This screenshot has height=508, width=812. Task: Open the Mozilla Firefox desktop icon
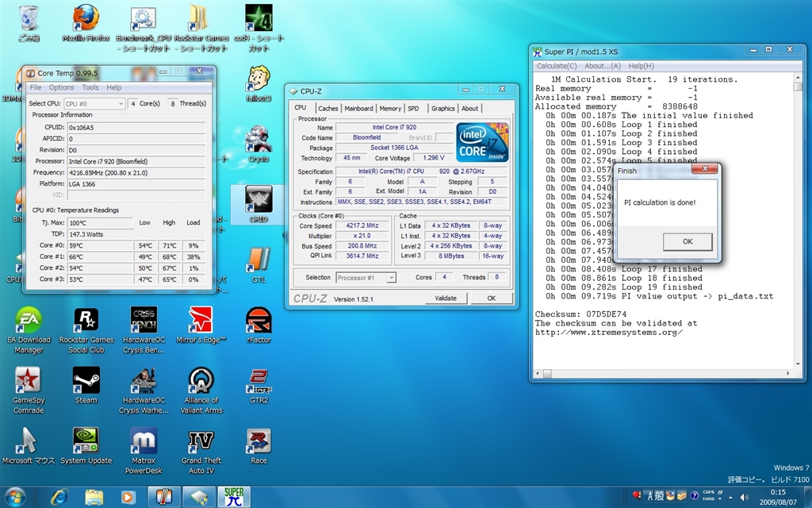click(86, 19)
